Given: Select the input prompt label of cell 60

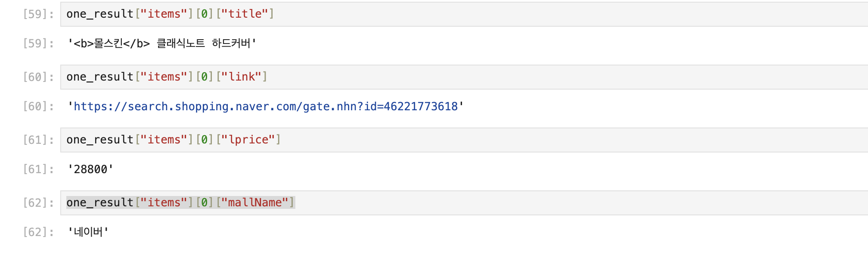Looking at the screenshot, I should point(38,77).
